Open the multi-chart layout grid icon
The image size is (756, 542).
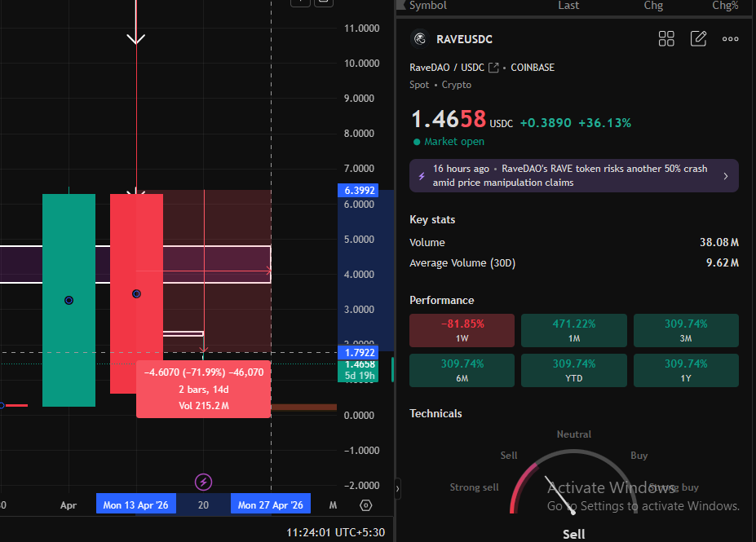tap(666, 38)
